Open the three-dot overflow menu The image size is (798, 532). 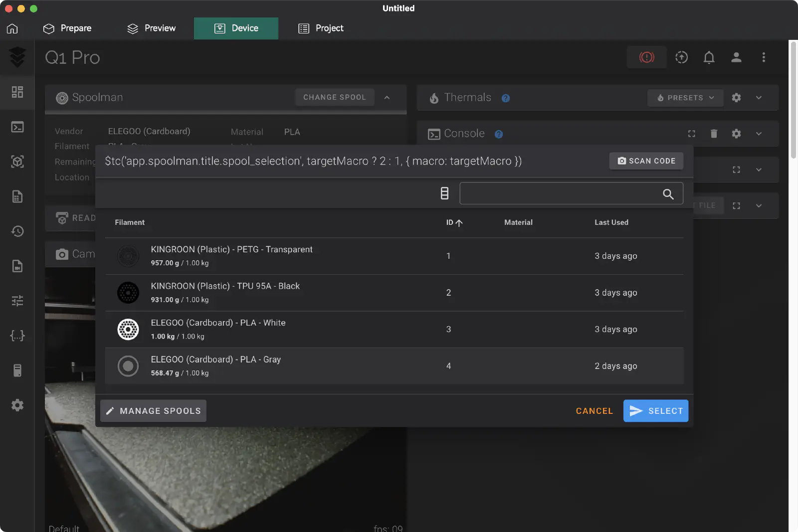click(x=763, y=57)
